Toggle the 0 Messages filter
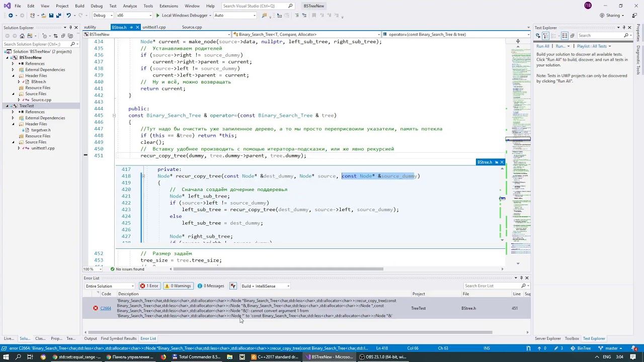The width and height of the screenshot is (644, 362). point(211,286)
